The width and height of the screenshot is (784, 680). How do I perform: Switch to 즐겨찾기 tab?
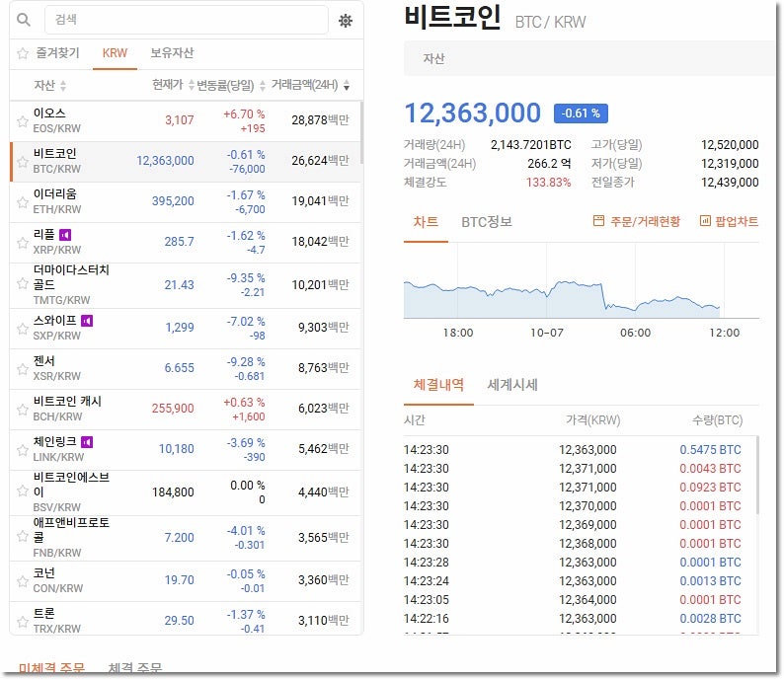click(x=57, y=53)
